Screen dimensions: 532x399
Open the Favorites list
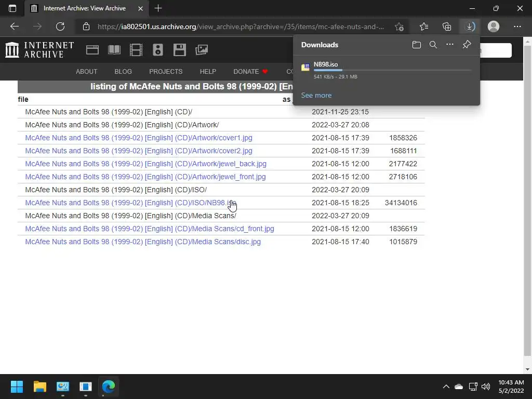(424, 26)
